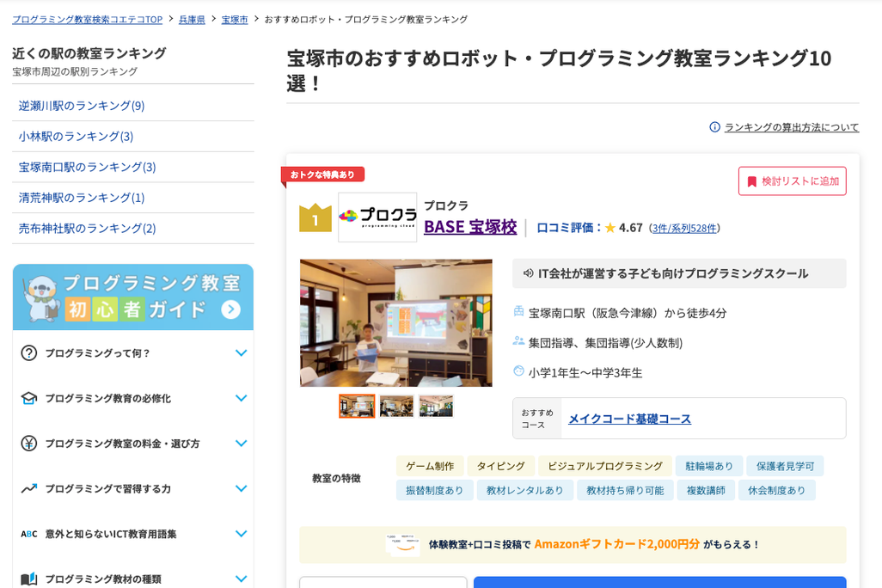
Task: Open 宝塚南口駅のランキング(3)
Action: pos(87,167)
